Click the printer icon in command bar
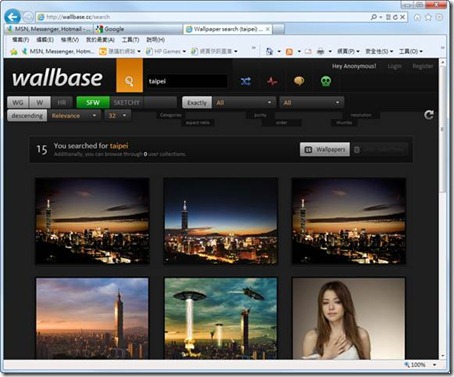This screenshot has height=377, width=454. pyautogui.click(x=321, y=51)
